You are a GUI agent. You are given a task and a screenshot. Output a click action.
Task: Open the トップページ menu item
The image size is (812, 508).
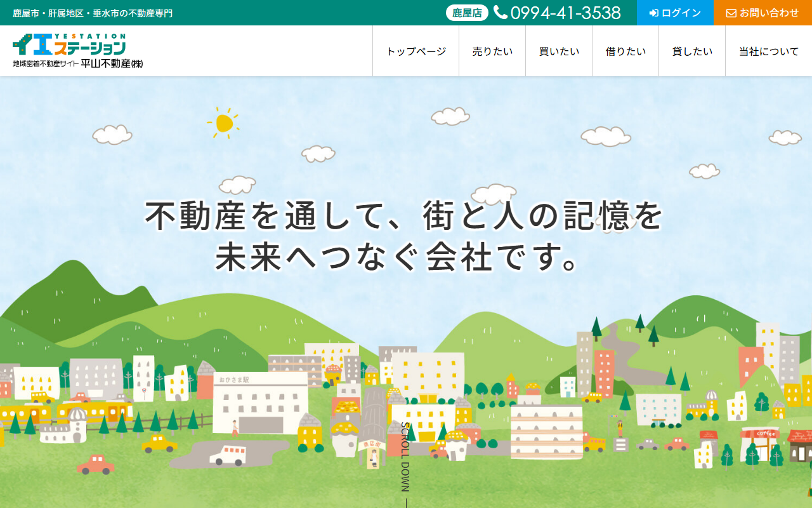(x=416, y=51)
